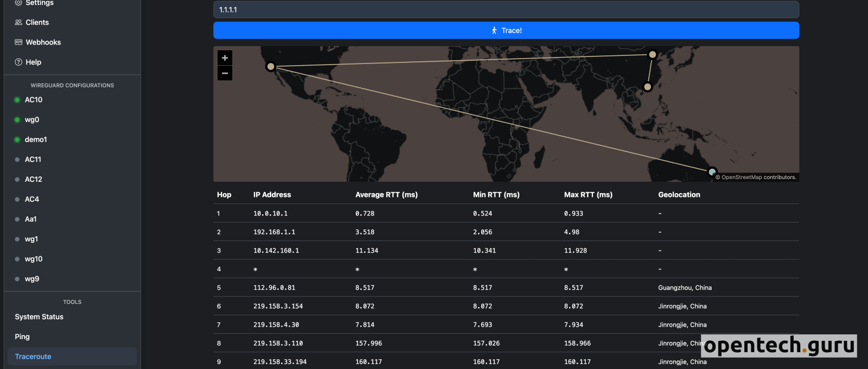This screenshot has height=369, width=868.
Task: Open AC10 WireGuard configuration
Action: pos(34,100)
